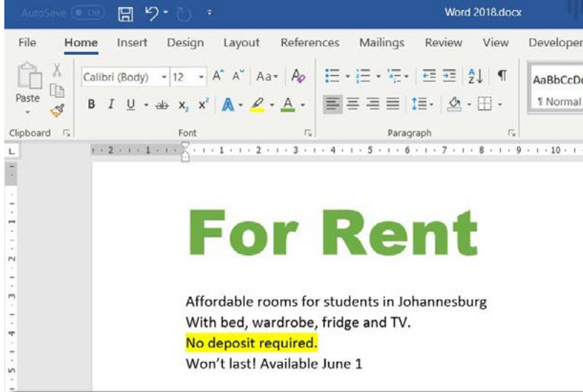The height and width of the screenshot is (392, 583).
Task: Open underline style dropdown arrow
Action: point(146,105)
